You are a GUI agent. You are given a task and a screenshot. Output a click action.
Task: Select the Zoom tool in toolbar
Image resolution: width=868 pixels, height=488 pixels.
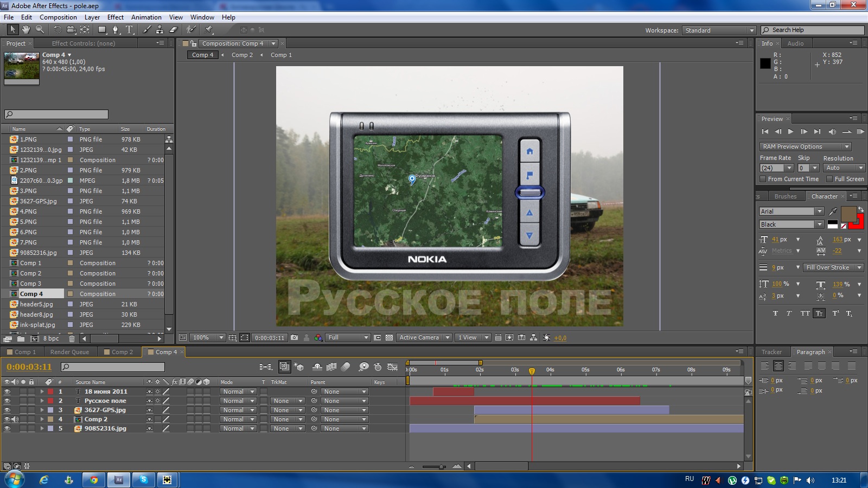point(40,30)
